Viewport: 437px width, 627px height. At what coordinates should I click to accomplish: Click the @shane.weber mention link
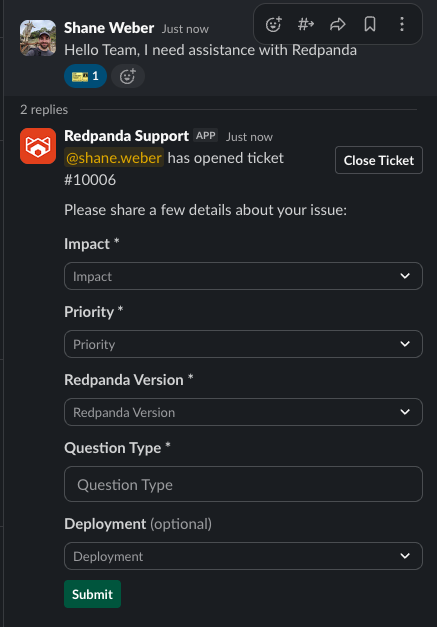tap(114, 158)
